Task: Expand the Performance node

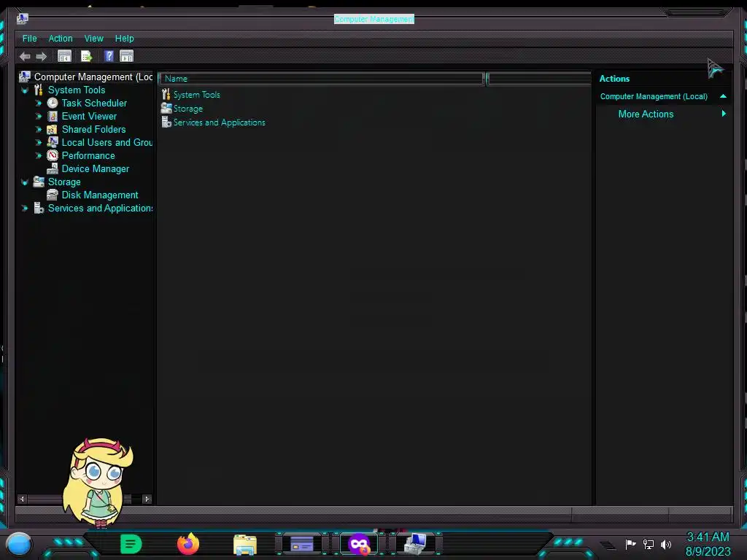Action: point(39,155)
